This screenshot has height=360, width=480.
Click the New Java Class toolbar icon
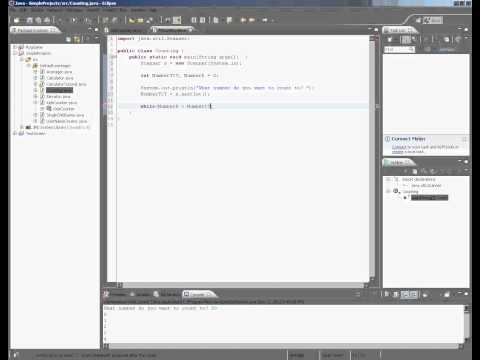pyautogui.click(x=114, y=20)
